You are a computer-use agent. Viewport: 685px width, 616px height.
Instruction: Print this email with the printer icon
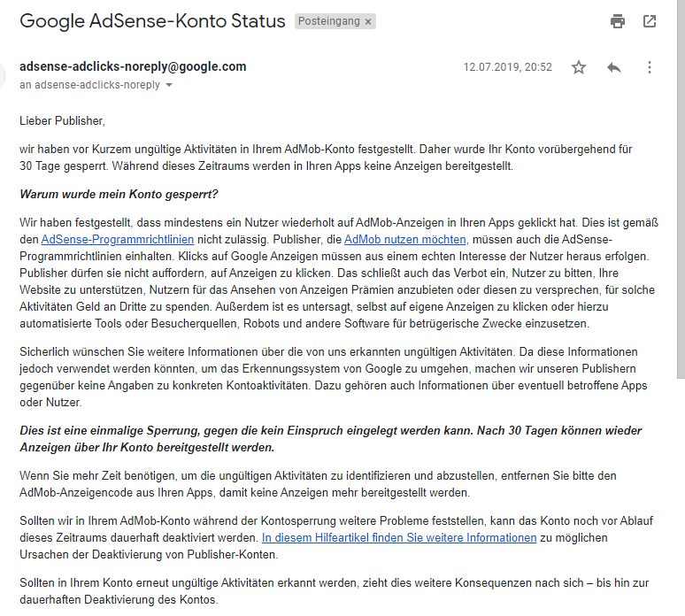pyautogui.click(x=617, y=21)
